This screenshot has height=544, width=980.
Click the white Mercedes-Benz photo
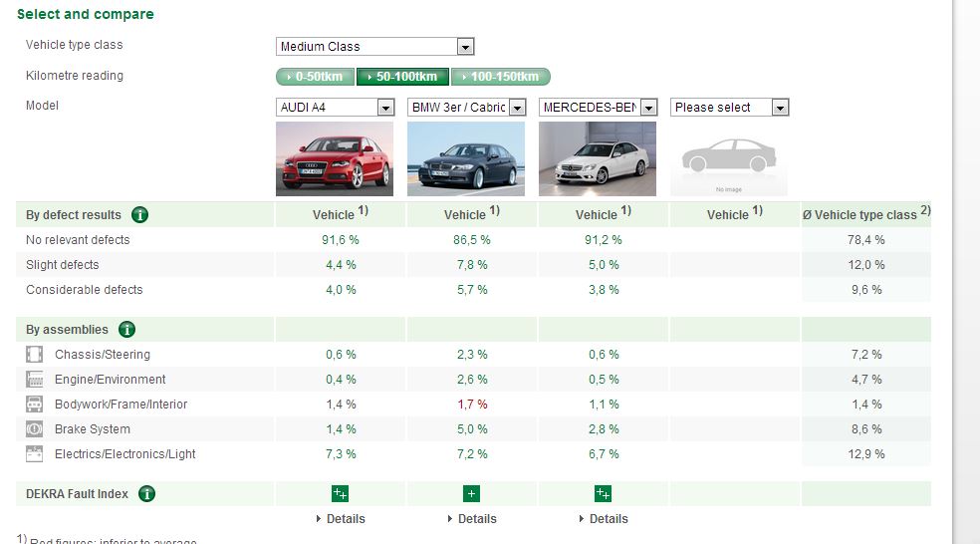pos(598,158)
